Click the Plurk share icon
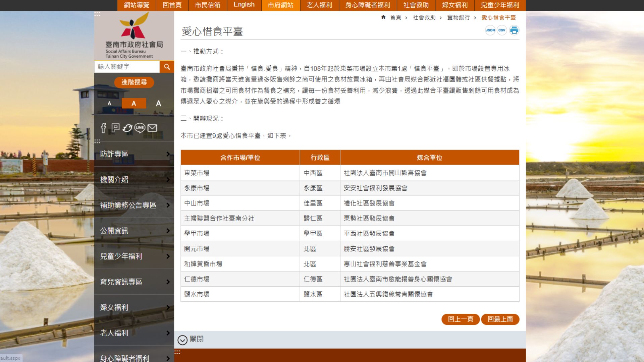Image resolution: width=644 pixels, height=362 pixels. coord(115,128)
